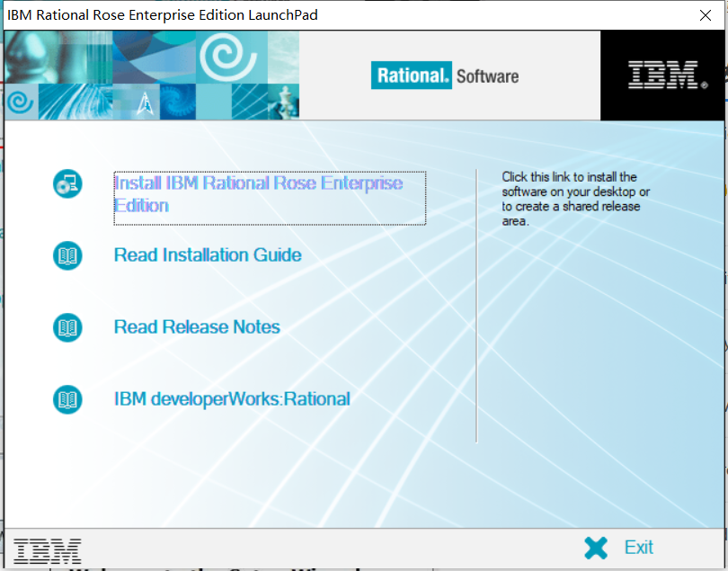Close the LaunchPad window with title bar X
Image resolution: width=728 pixels, height=571 pixels.
pyautogui.click(x=706, y=15)
